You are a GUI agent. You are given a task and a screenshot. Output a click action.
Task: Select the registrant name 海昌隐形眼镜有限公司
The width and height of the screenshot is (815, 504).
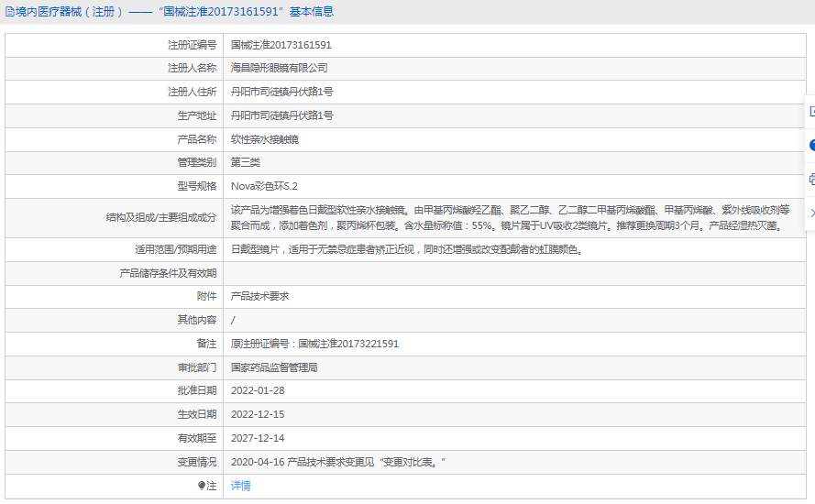[279, 69]
